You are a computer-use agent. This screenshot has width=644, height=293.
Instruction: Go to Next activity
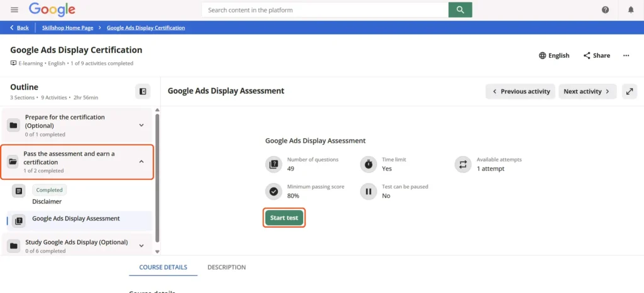587,92
